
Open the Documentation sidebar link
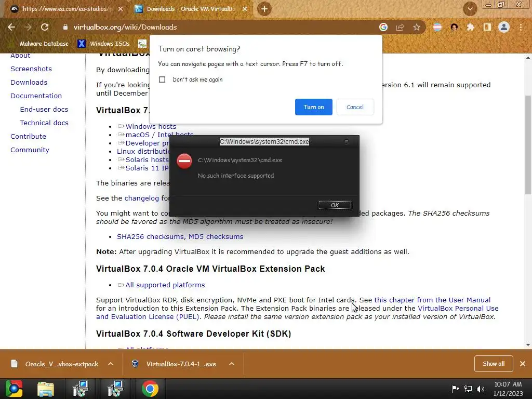coord(36,96)
